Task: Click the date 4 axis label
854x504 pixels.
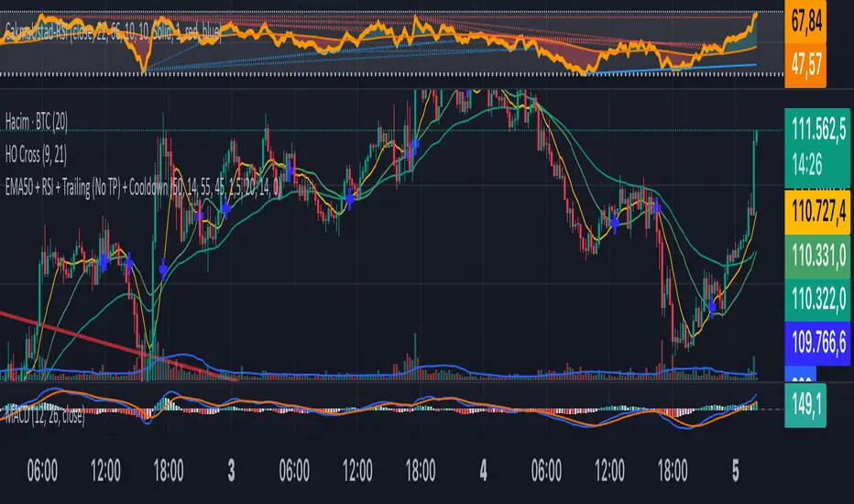Action: (x=484, y=470)
